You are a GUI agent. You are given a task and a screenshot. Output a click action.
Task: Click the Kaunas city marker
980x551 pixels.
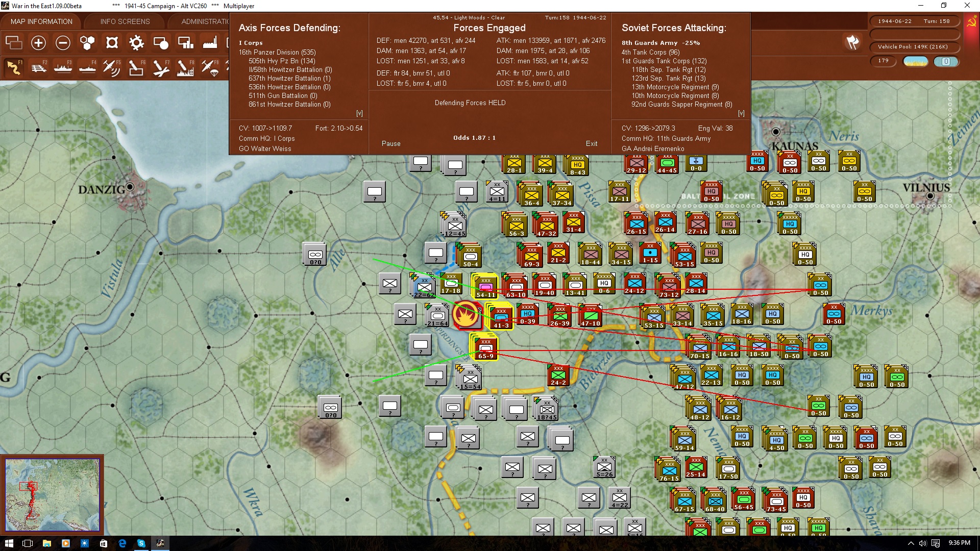[x=776, y=132]
